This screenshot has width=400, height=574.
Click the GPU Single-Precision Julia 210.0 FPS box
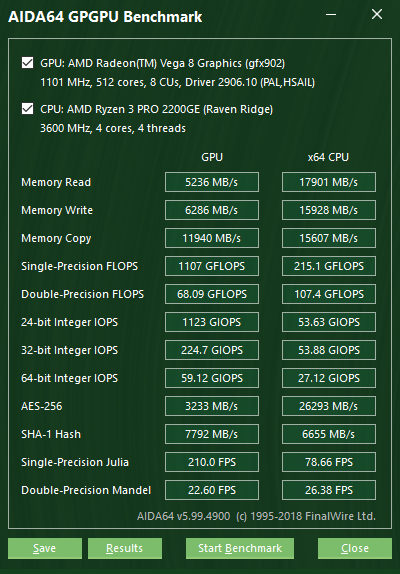[x=212, y=462]
